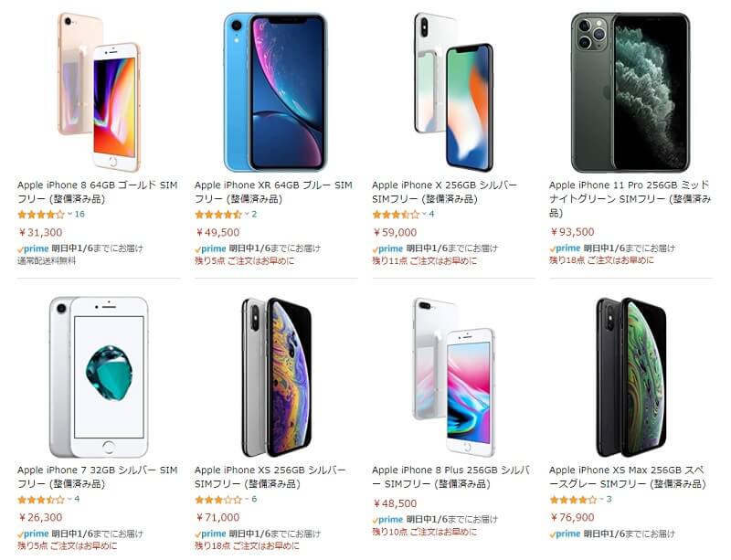Open the iPhone 11 Pro midnight green image
The width and height of the screenshot is (731, 560).
pyautogui.click(x=630, y=92)
